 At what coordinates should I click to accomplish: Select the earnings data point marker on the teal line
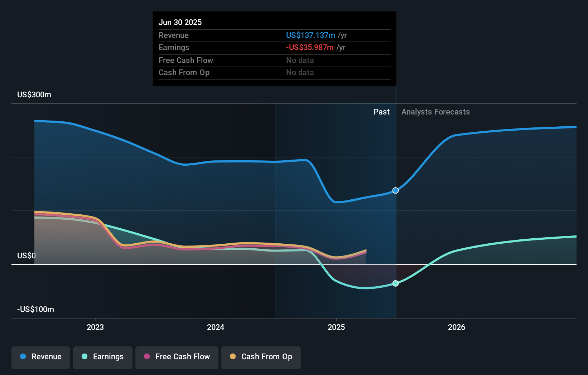tap(396, 283)
